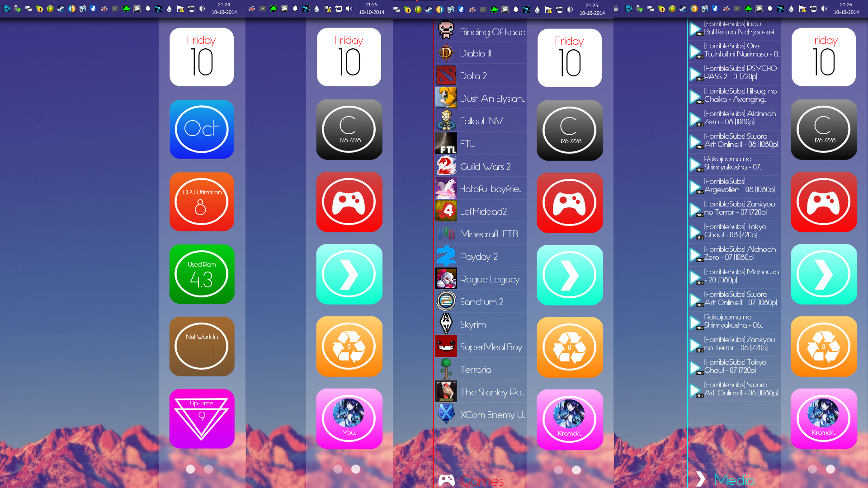Open Minecraft FTB using the FTB icon
The height and width of the screenshot is (488, 868).
click(x=446, y=234)
